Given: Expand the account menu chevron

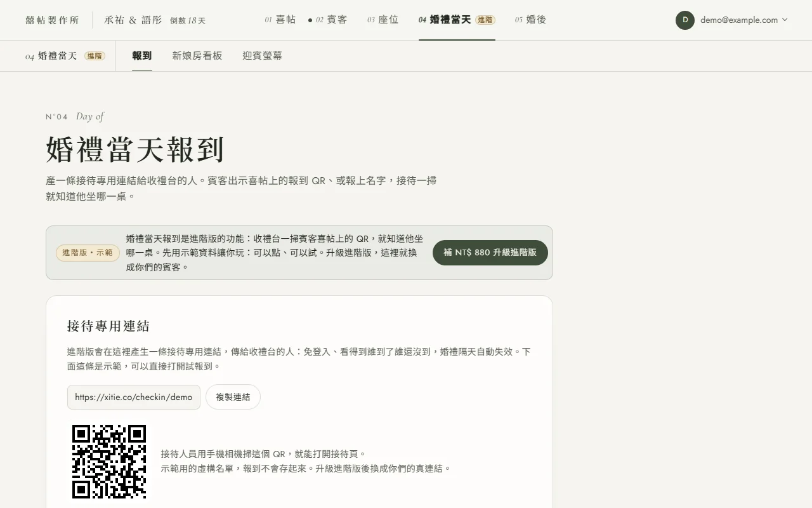Looking at the screenshot, I should pos(785,20).
